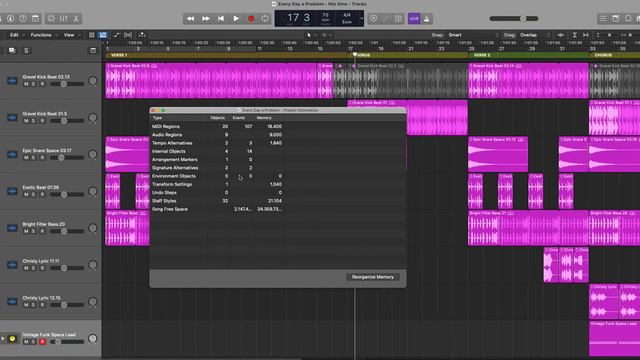Open the Command-click tool menu

[326, 35]
